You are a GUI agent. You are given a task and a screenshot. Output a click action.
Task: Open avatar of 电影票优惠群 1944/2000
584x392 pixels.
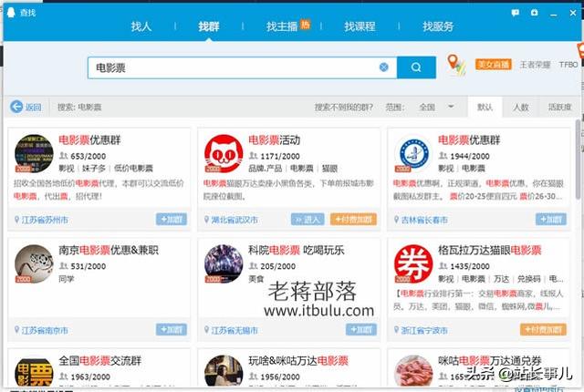click(413, 153)
